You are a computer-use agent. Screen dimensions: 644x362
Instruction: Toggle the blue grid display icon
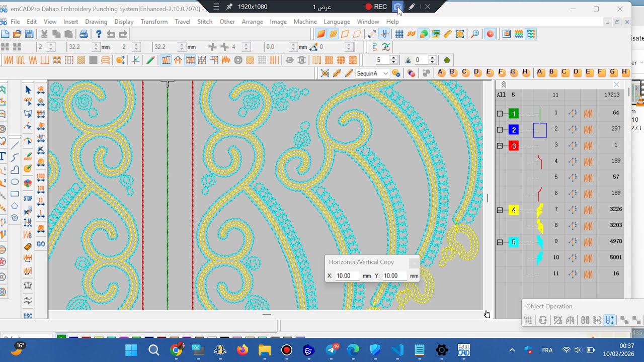pos(399,34)
